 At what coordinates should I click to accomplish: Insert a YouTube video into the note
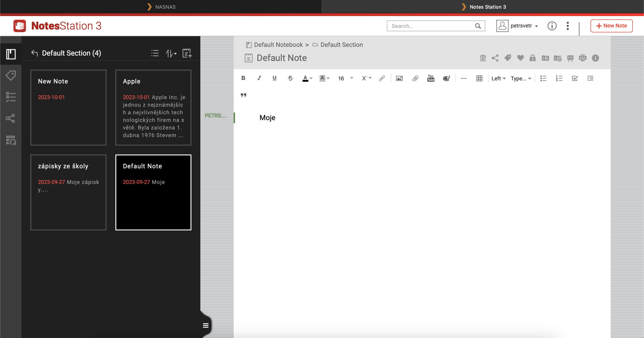click(430, 78)
